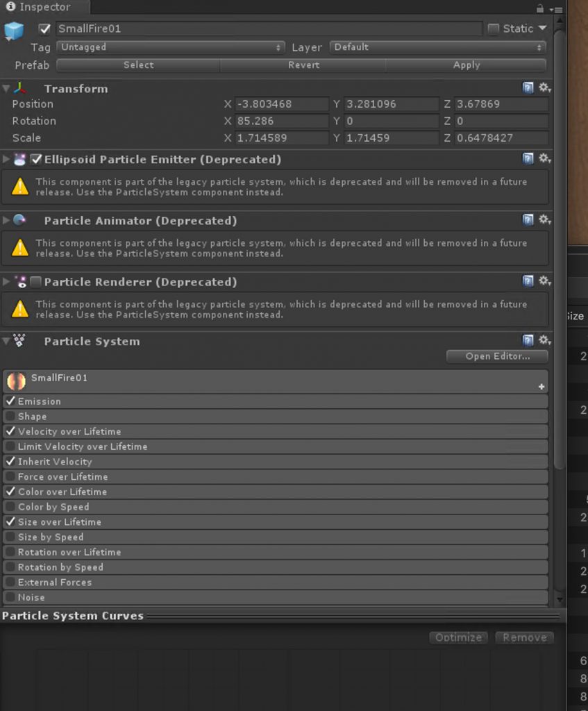The image size is (588, 711).
Task: Enable the Shape module checkbox
Action: tap(10, 417)
